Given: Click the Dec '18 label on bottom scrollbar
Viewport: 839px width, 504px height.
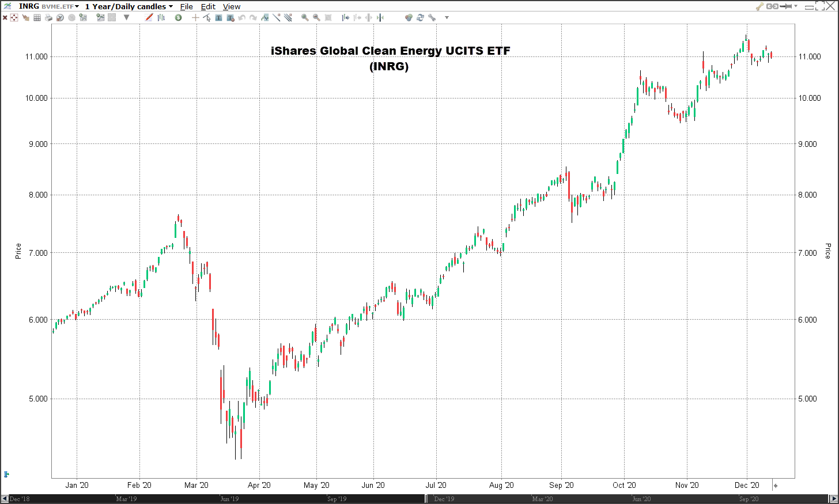Looking at the screenshot, I should click(20, 499).
